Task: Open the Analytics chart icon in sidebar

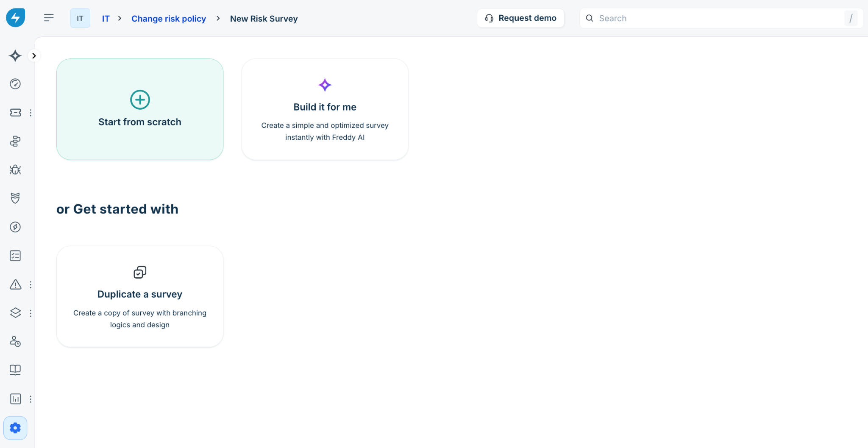Action: [15, 399]
